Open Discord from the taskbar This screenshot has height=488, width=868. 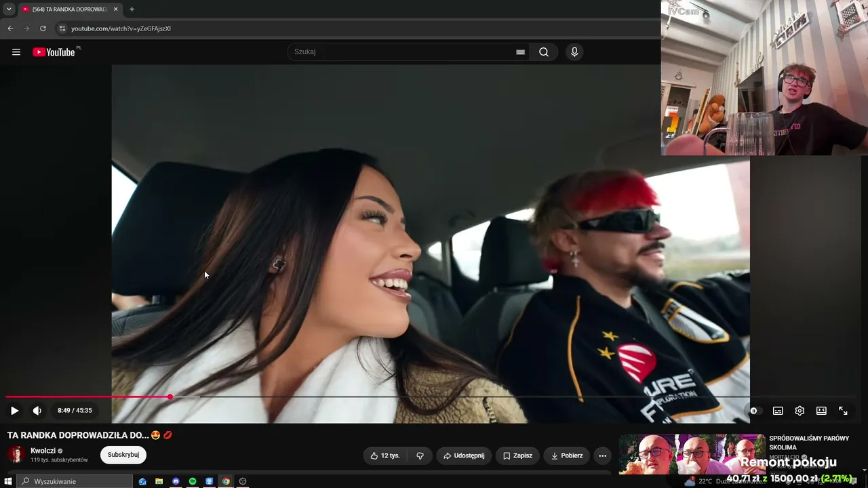tap(176, 481)
